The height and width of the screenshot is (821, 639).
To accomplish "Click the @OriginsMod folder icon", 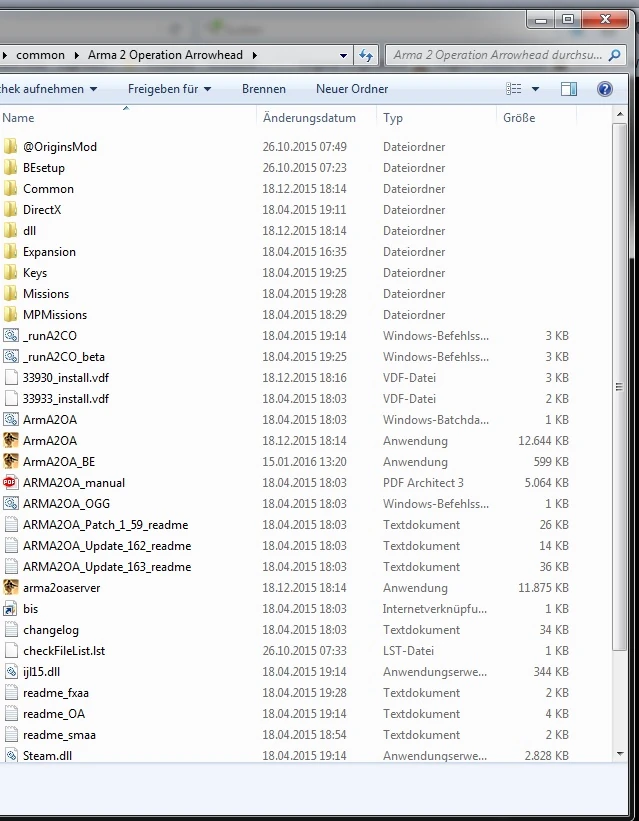I will point(10,147).
